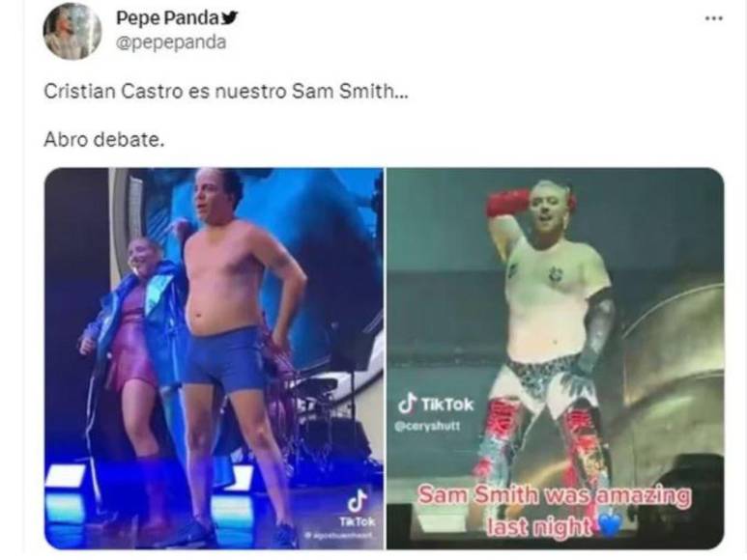747x560 pixels.
Task: Click the 'Sam Smith was amazing' caption
Action: pyautogui.click(x=554, y=511)
